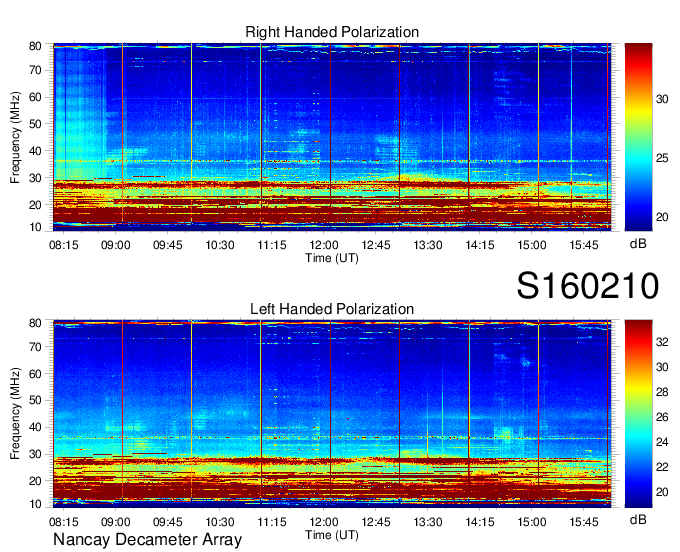Screen dimensions: 680x552
Task: Click 15:00 time tick on Right Handed plot
Action: point(532,245)
